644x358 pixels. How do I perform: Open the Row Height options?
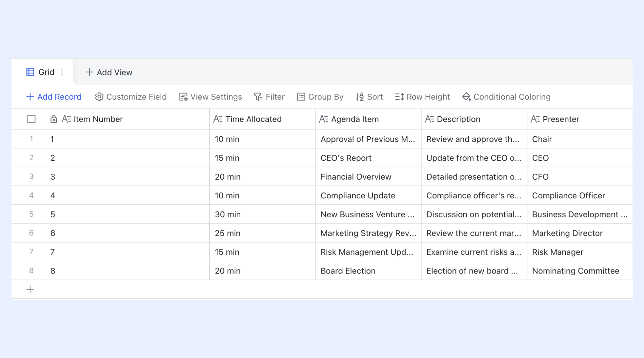pos(422,97)
